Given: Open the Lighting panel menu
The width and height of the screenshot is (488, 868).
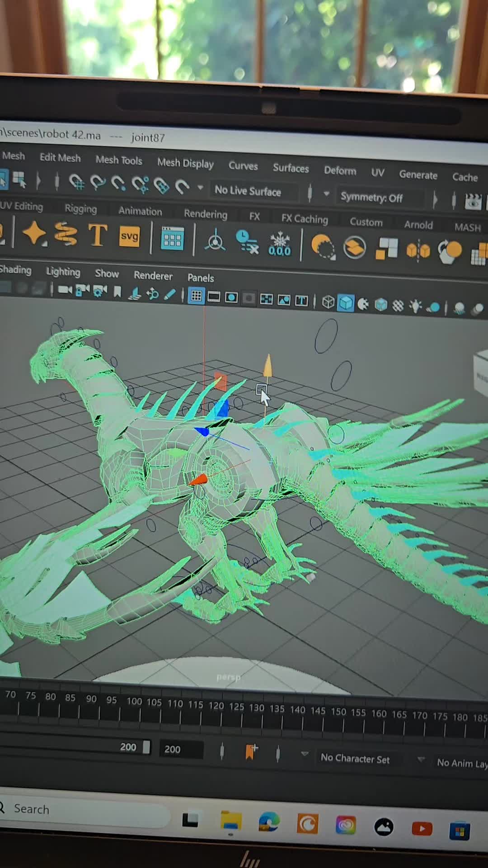Looking at the screenshot, I should (63, 271).
